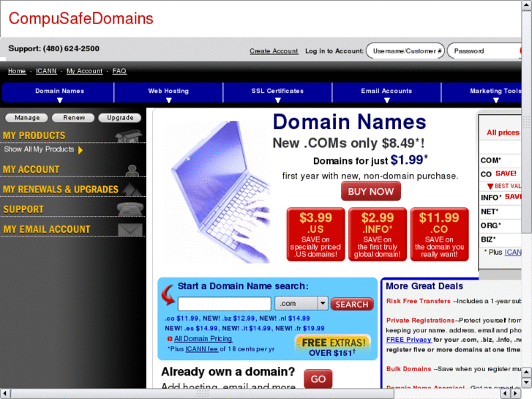Click the red GO button
The image size is (532, 399).
(x=318, y=379)
